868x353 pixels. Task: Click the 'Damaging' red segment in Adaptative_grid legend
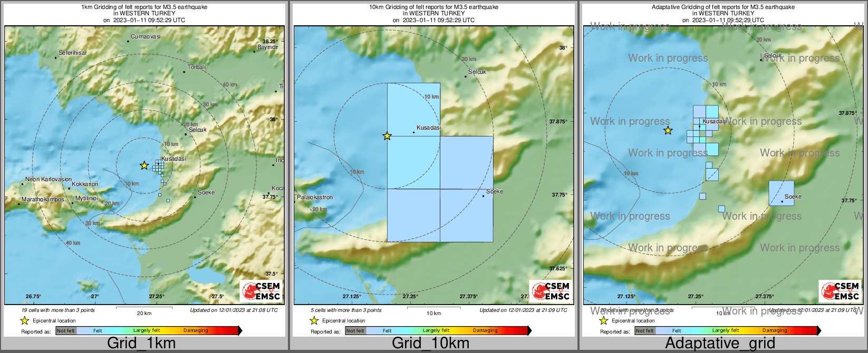tap(775, 331)
